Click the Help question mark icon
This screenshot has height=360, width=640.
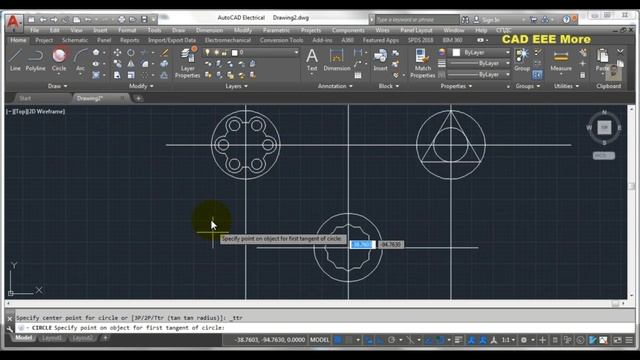tap(566, 19)
